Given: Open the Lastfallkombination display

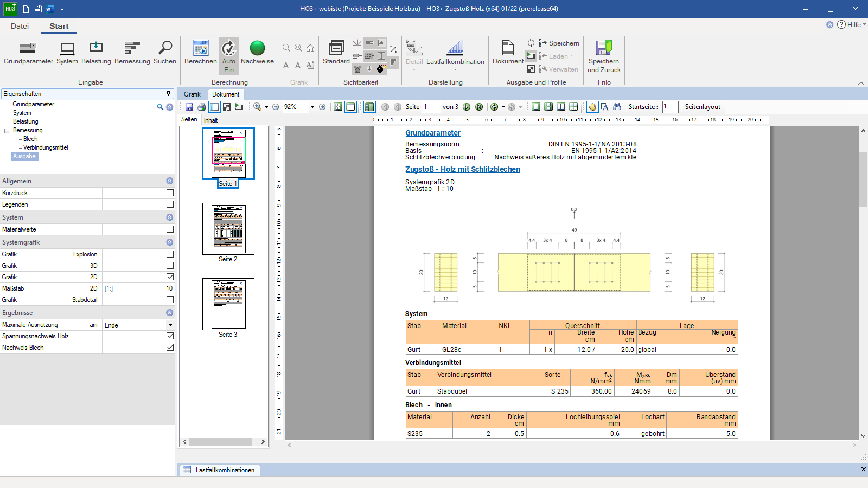Looking at the screenshot, I should click(455, 53).
